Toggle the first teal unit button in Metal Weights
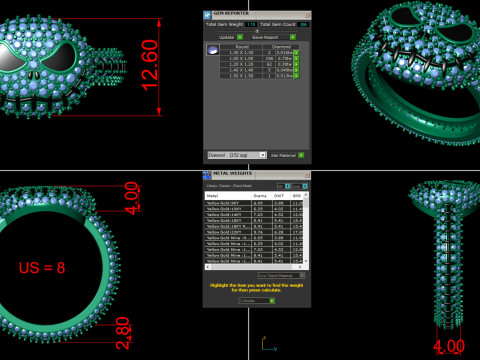The height and width of the screenshot is (360, 480). click(x=288, y=186)
